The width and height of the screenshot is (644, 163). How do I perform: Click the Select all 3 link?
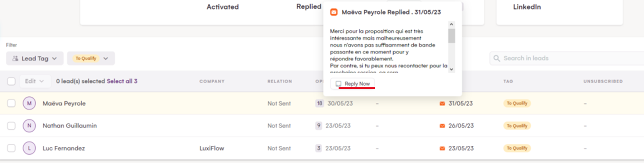click(x=122, y=81)
